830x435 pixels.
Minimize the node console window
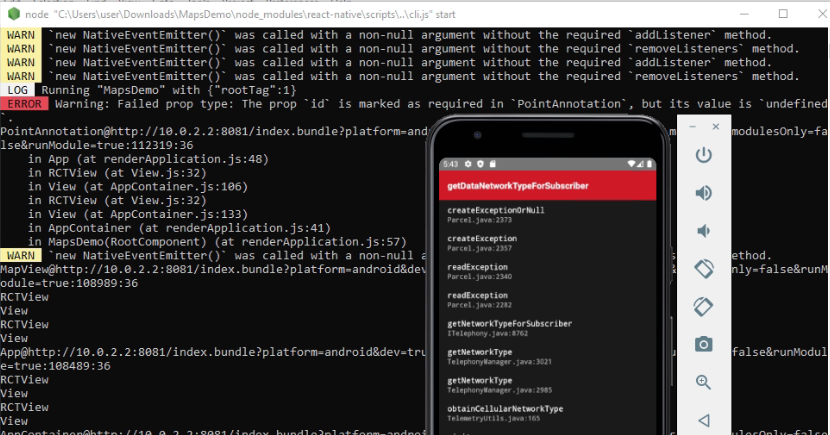(x=744, y=14)
